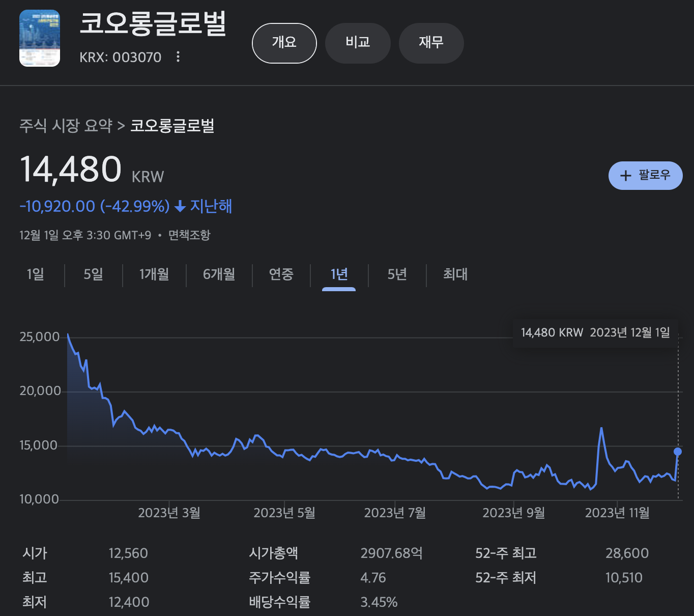Switch chart range to 1일
This screenshot has width=694, height=616.
(x=36, y=274)
